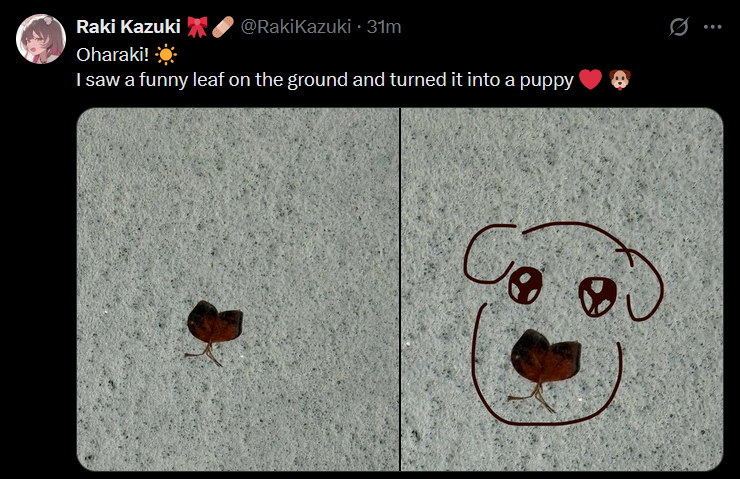The width and height of the screenshot is (740, 479).
Task: Open the @RakiKazuki handle link
Action: tap(296, 27)
